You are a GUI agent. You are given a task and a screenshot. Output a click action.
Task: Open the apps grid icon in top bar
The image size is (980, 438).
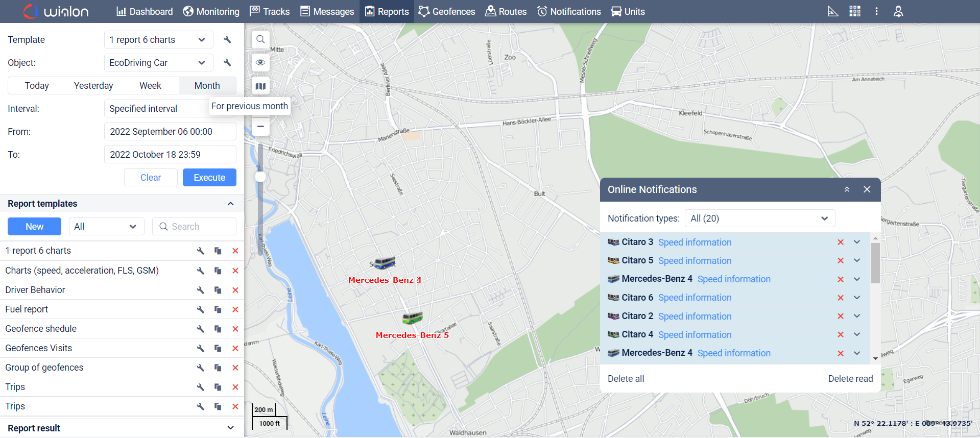(855, 11)
